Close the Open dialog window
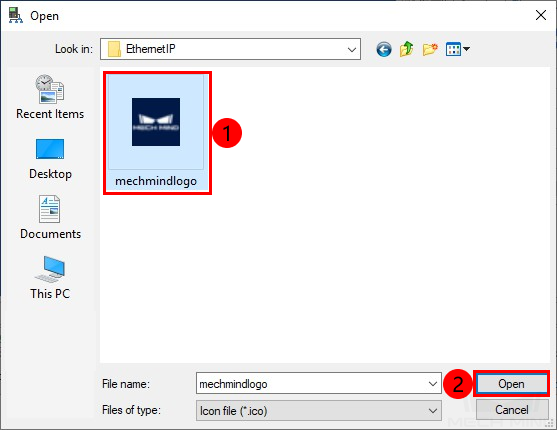Image resolution: width=557 pixels, height=430 pixels. [541, 15]
